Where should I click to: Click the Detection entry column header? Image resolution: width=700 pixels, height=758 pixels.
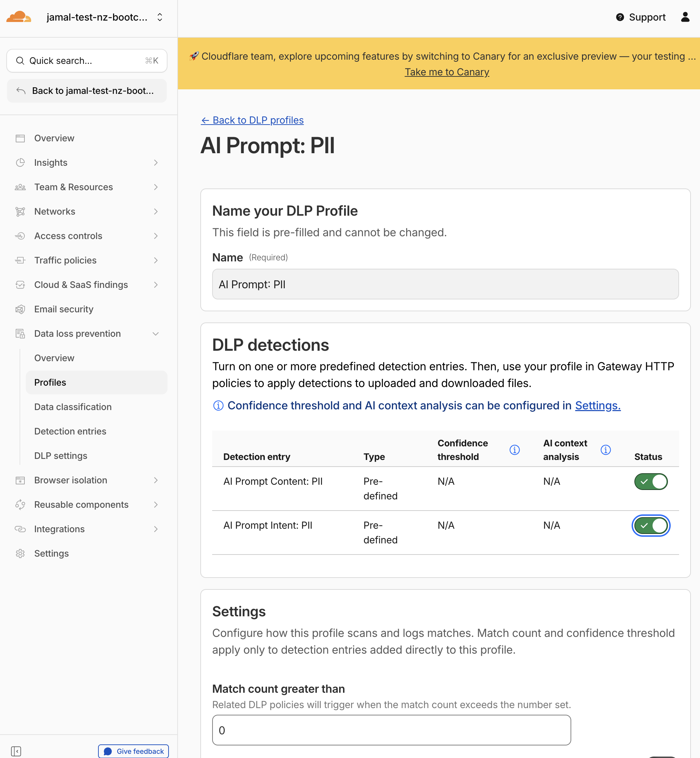(257, 457)
